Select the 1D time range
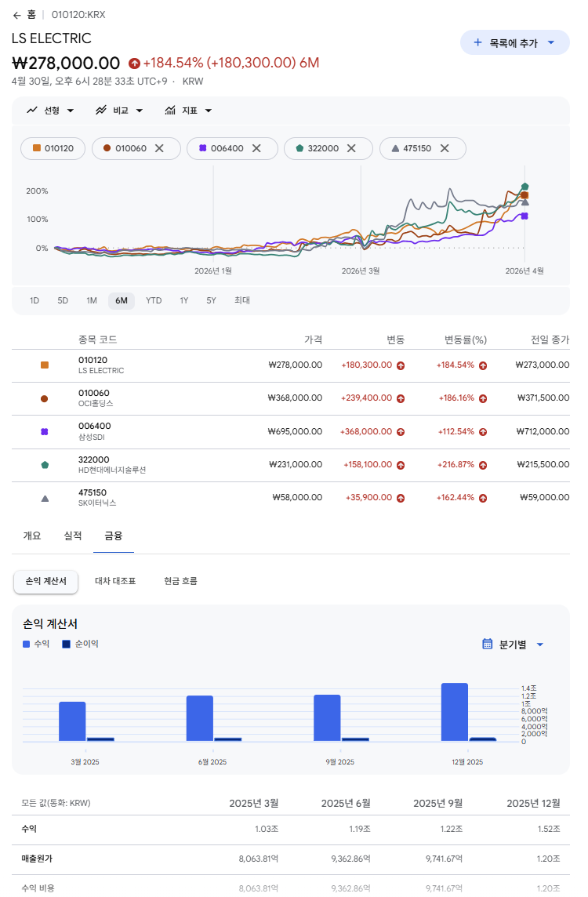Screen dimensions: 588x897 point(34,300)
